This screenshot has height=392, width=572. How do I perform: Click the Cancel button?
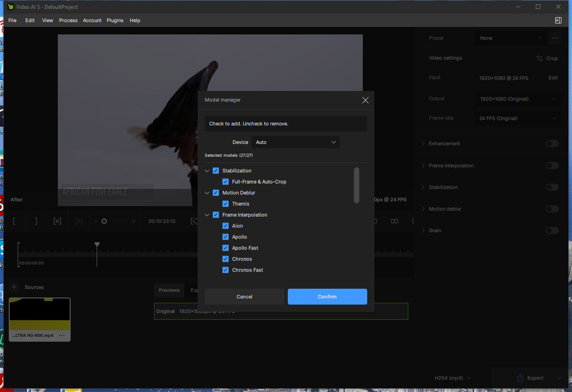click(245, 297)
